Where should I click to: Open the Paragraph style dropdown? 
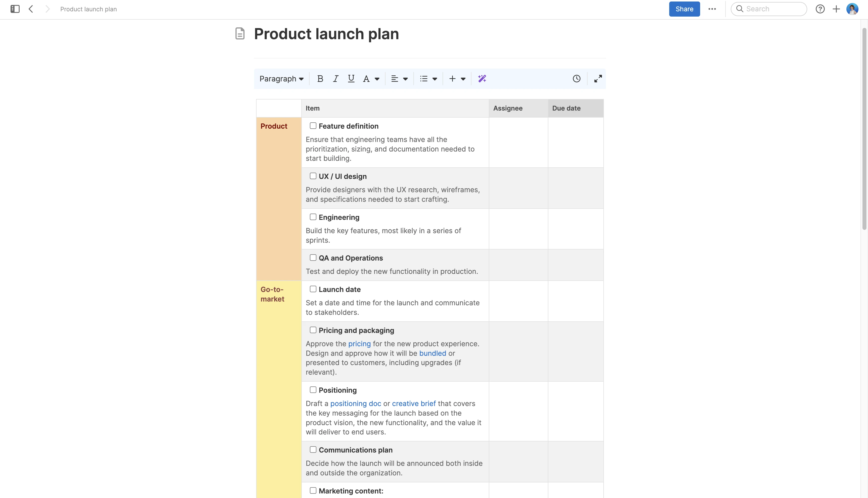click(281, 78)
